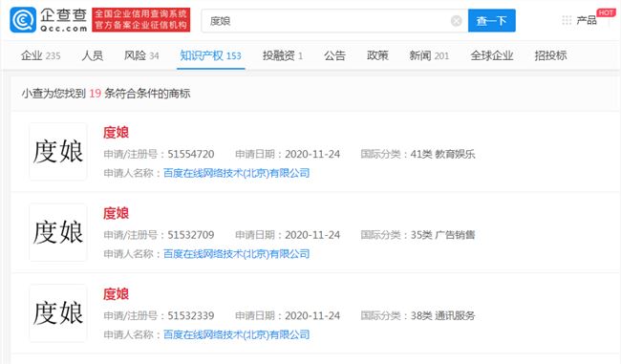Click the result count 19 text
The height and width of the screenshot is (364, 621).
click(95, 94)
